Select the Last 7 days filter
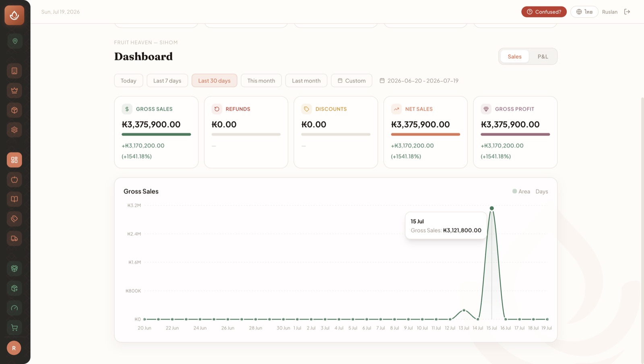Viewport: 644px width, 364px height. coord(167,80)
